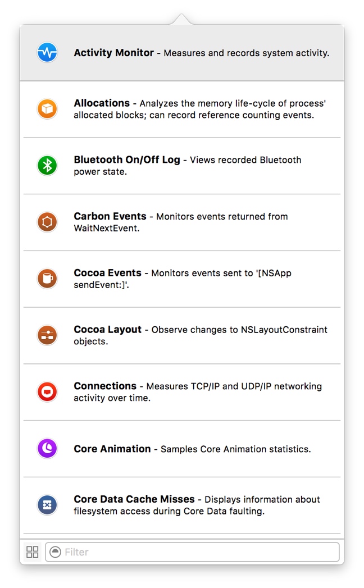Select the Connections networking instrument
The height and width of the screenshot is (588, 364).
point(105,386)
